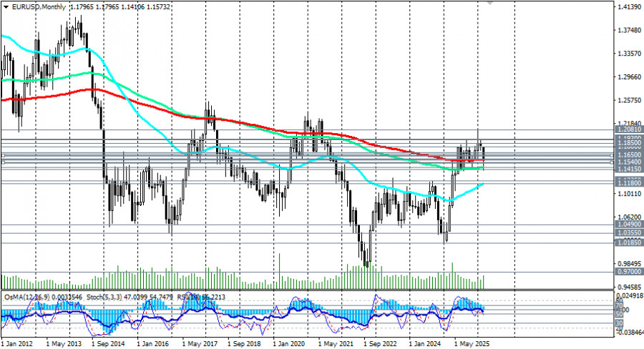Click the 1 May 2021 date label
The height and width of the screenshot is (349, 644).
coord(335,344)
